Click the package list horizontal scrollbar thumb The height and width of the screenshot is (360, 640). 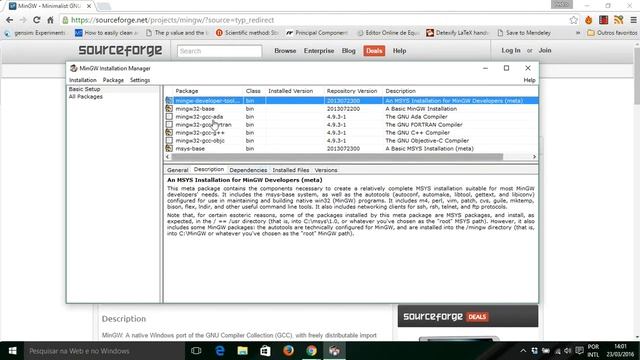coord(337,157)
